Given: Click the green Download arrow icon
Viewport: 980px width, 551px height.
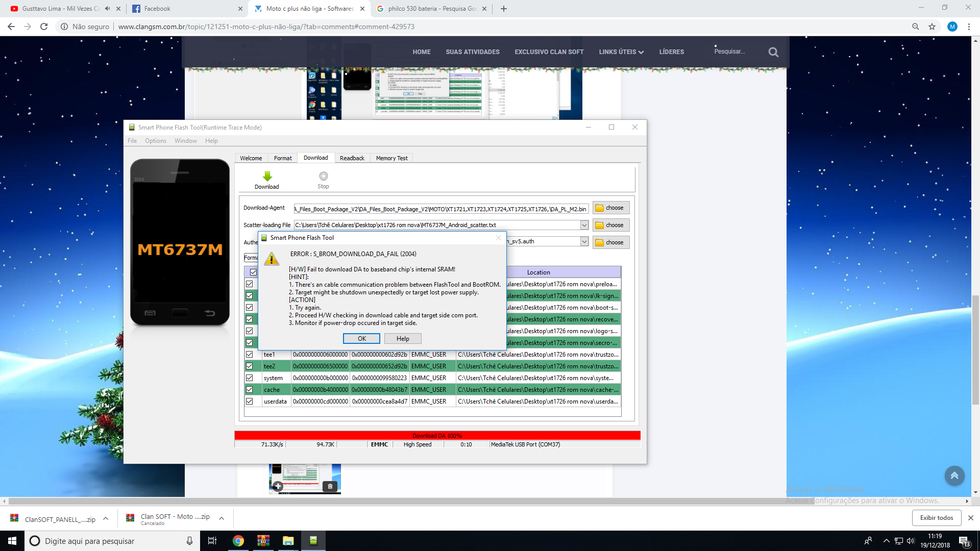Looking at the screenshot, I should pyautogui.click(x=267, y=177).
